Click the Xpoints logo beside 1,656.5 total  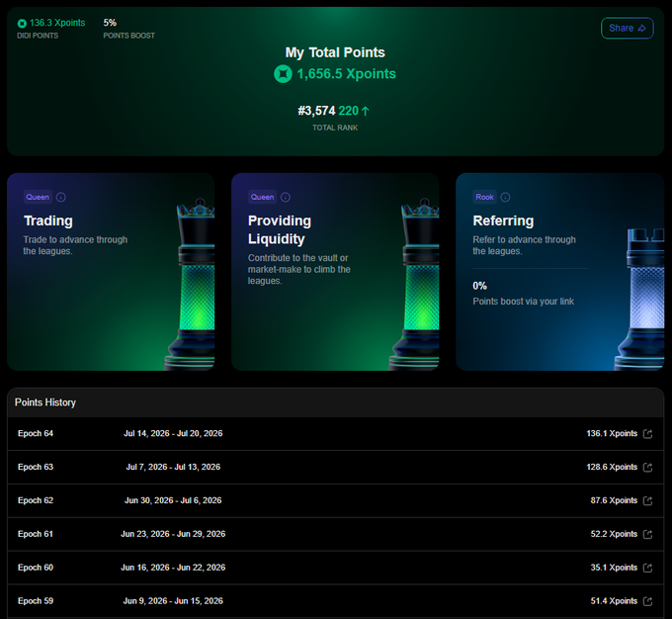(283, 74)
